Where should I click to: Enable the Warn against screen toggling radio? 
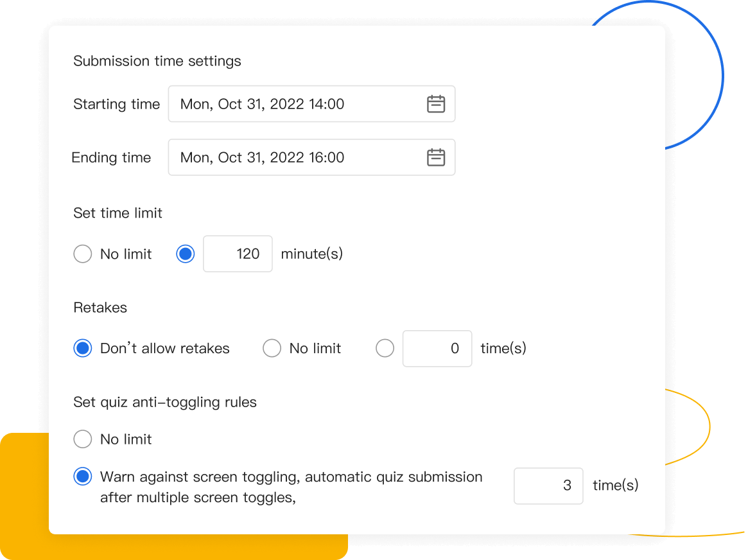[x=83, y=477]
